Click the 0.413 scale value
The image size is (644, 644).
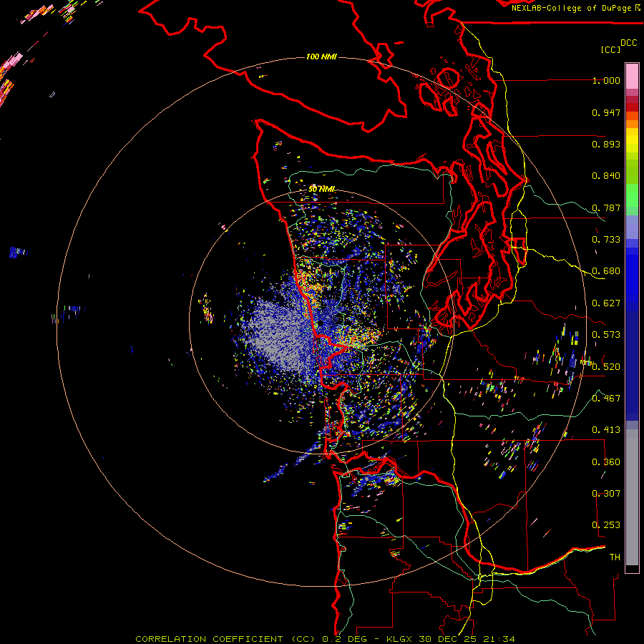(x=606, y=430)
